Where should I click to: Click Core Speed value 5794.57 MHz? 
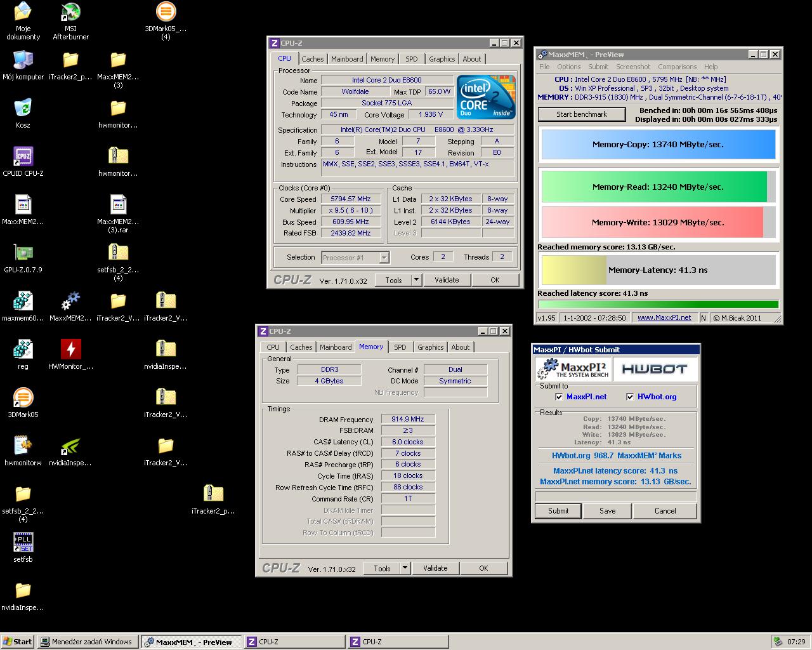pos(351,199)
